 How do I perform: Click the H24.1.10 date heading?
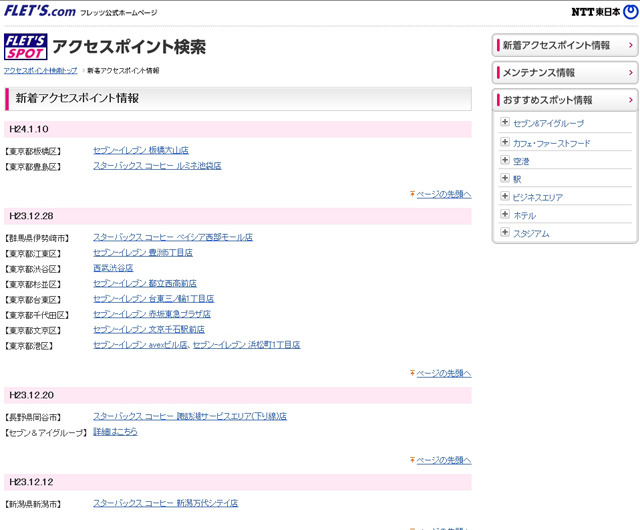(29, 129)
